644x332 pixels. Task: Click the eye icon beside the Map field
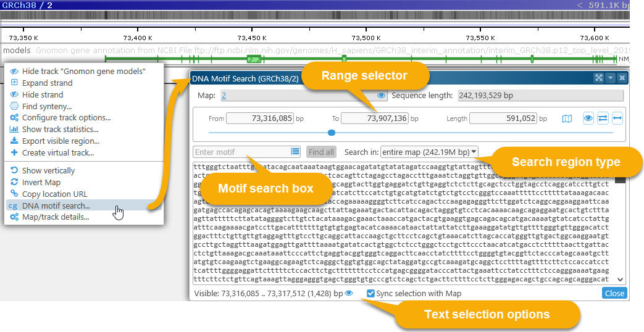381,96
